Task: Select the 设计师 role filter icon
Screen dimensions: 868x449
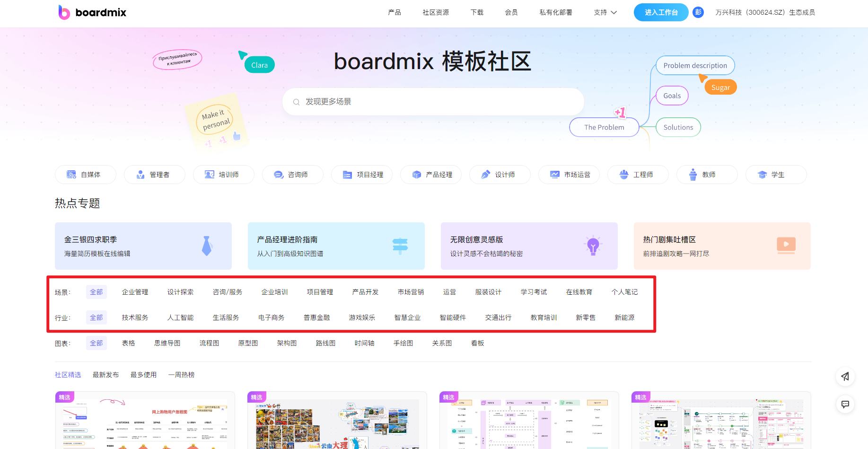Action: pyautogui.click(x=485, y=174)
